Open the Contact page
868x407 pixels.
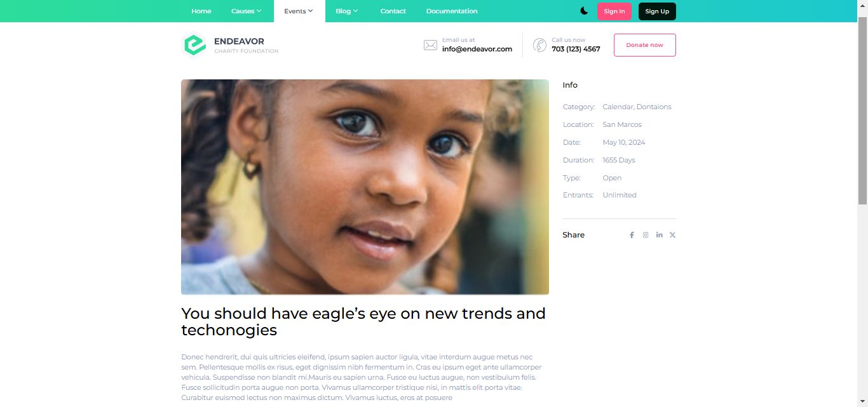click(x=393, y=11)
